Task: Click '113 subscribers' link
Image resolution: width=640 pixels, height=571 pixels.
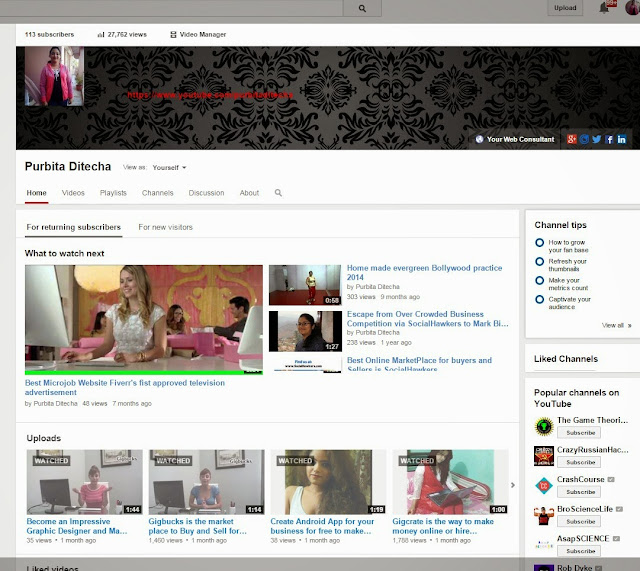Action: pos(49,35)
